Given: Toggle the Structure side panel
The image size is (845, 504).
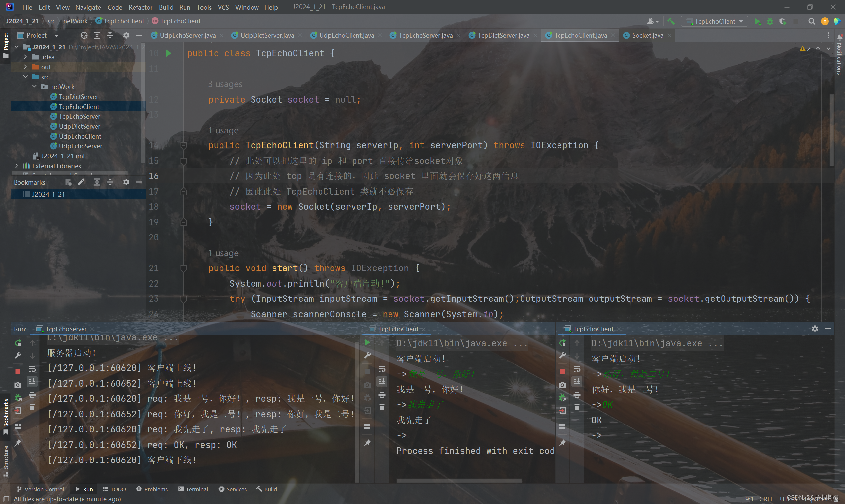Looking at the screenshot, I should click(5, 461).
